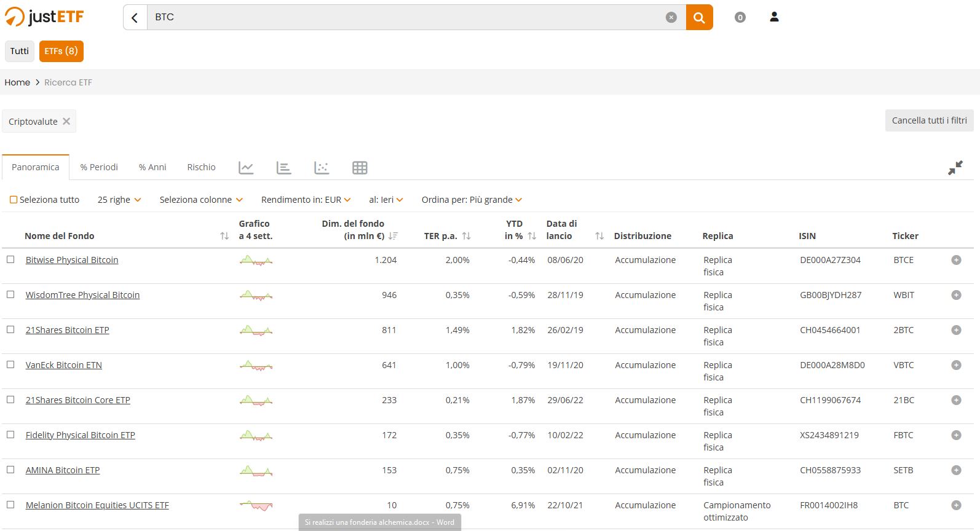The width and height of the screenshot is (980, 531).
Task: Click the orange search magnifier button
Action: [699, 17]
